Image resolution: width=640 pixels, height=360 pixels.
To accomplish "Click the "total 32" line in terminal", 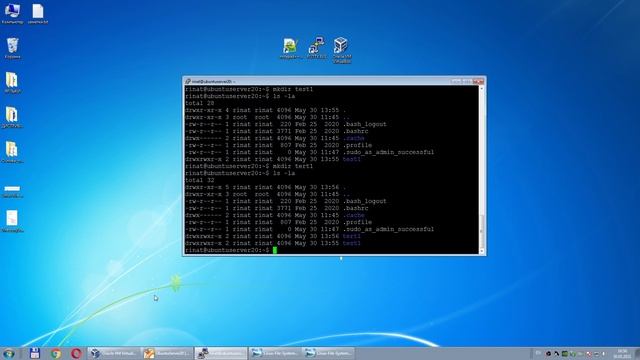I will click(x=200, y=180).
